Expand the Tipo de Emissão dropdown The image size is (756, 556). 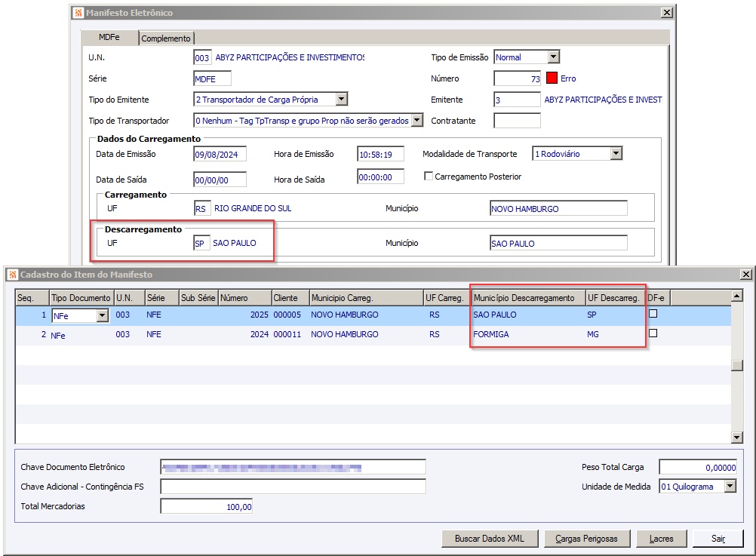(x=554, y=57)
